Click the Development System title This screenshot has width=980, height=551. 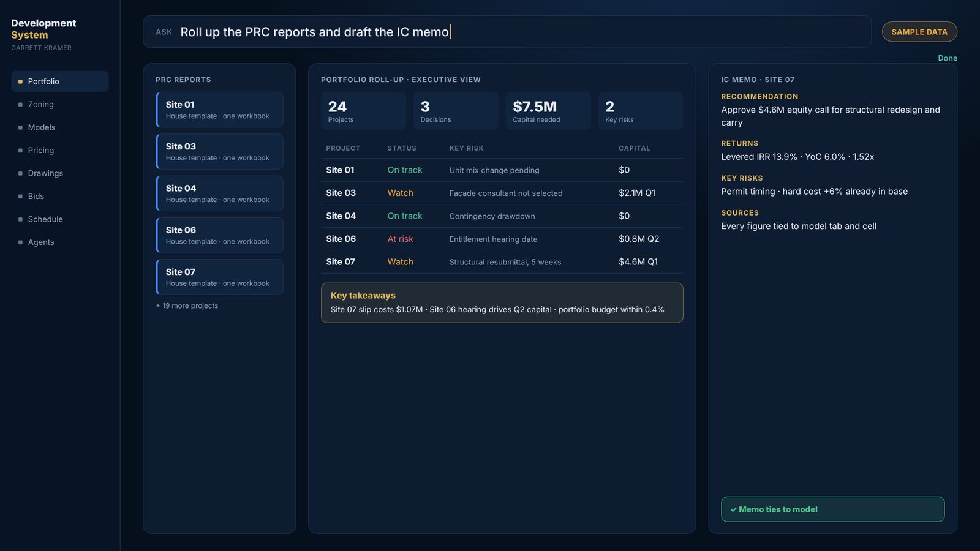tap(43, 29)
